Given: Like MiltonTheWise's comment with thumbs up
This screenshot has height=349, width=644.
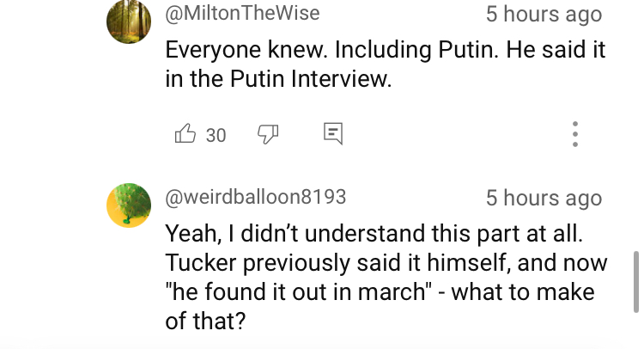Looking at the screenshot, I should [185, 134].
